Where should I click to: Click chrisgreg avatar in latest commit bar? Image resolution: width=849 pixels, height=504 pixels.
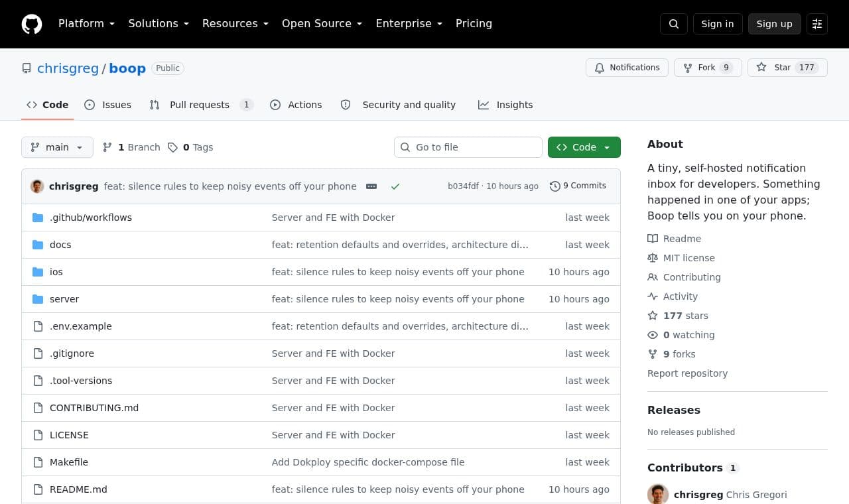click(37, 186)
